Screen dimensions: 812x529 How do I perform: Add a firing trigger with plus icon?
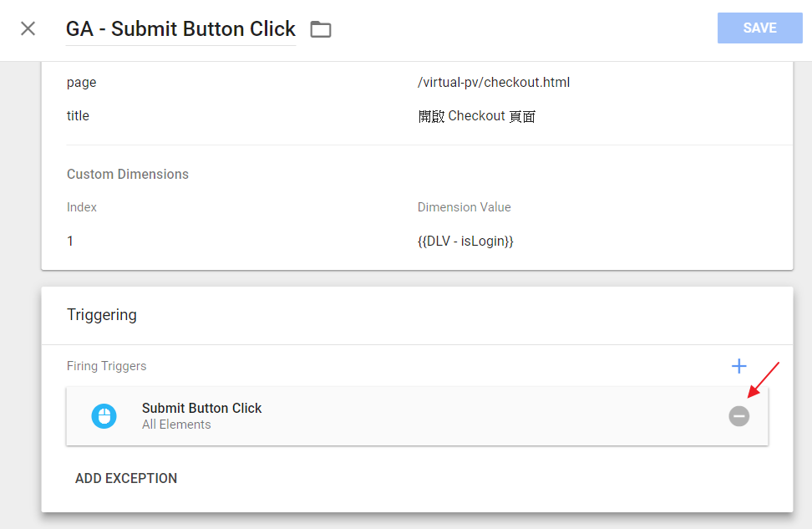click(738, 366)
